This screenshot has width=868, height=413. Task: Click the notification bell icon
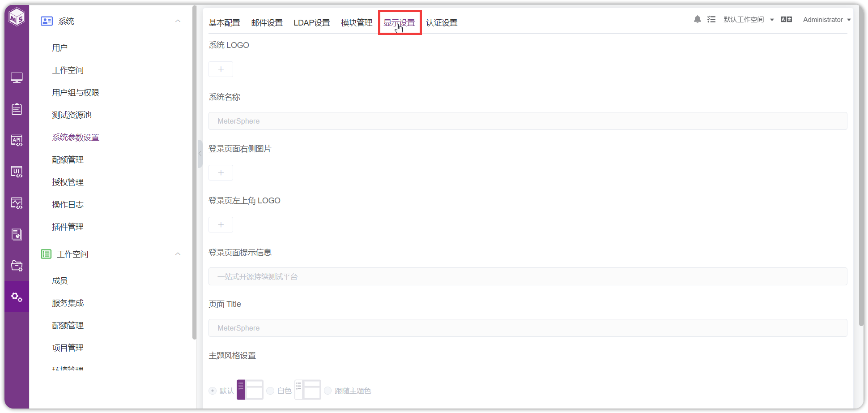click(697, 19)
